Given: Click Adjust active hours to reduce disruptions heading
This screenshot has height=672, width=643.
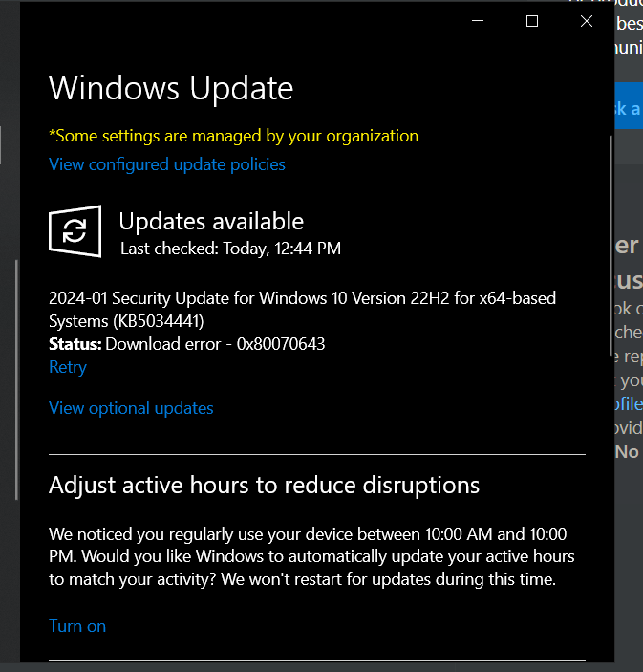Looking at the screenshot, I should pyautogui.click(x=264, y=486).
